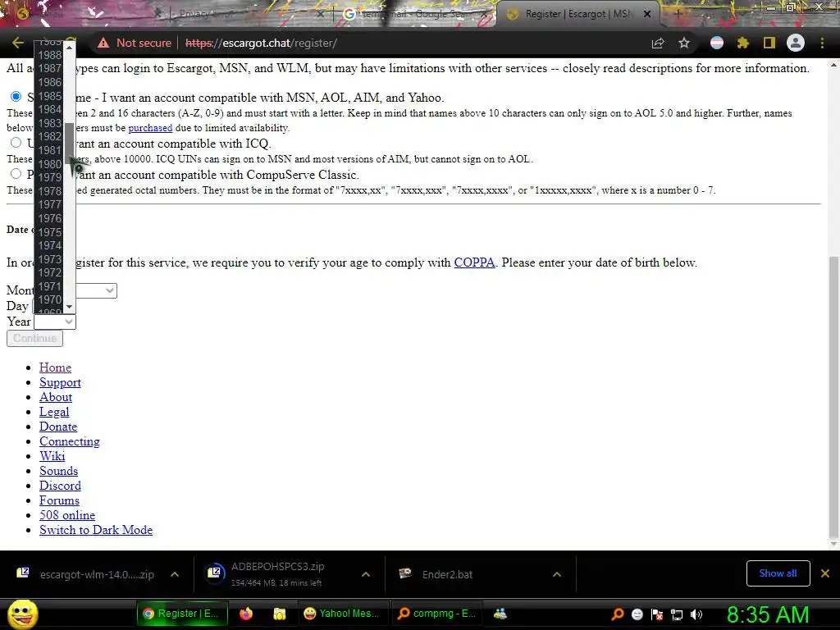Open the profile avatar menu
Viewport: 840px width, 630px height.
pos(796,43)
